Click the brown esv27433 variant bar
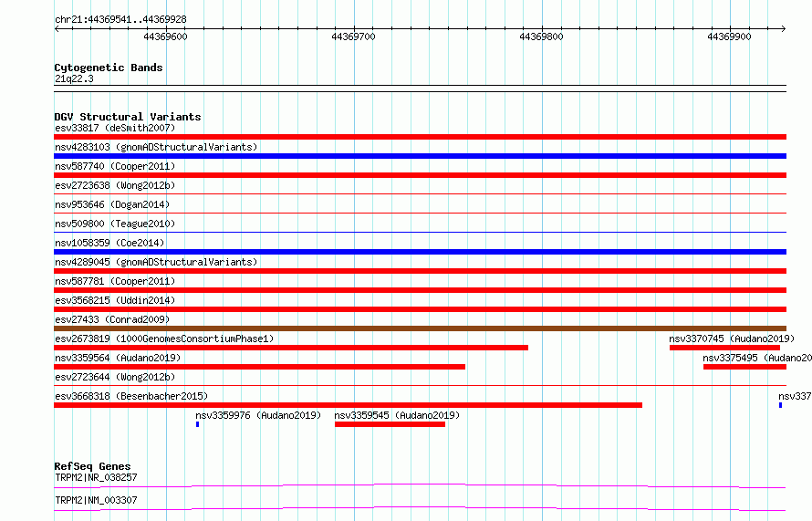Screen dimensions: 812x521 pos(420,328)
